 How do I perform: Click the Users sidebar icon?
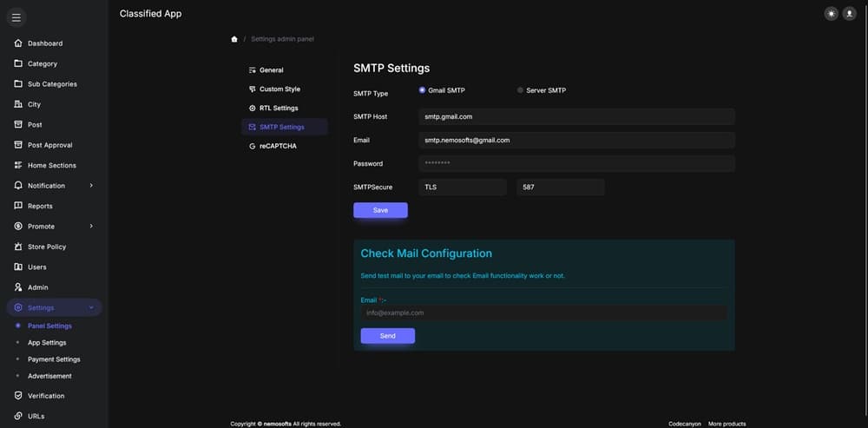click(18, 267)
